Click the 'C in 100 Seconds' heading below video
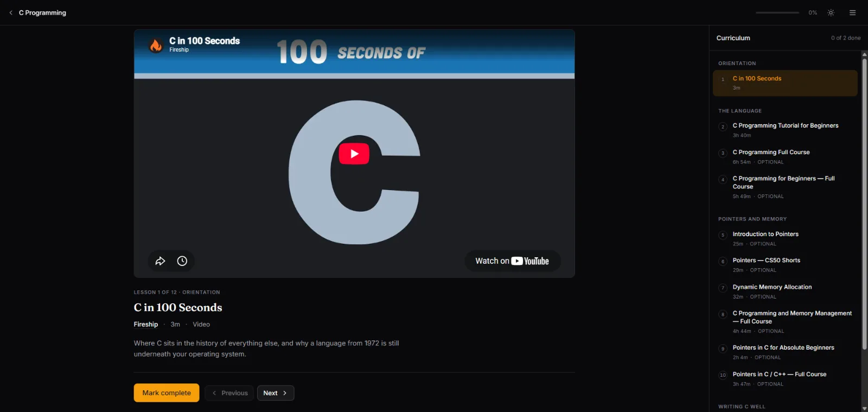The height and width of the screenshot is (412, 868). tap(178, 307)
